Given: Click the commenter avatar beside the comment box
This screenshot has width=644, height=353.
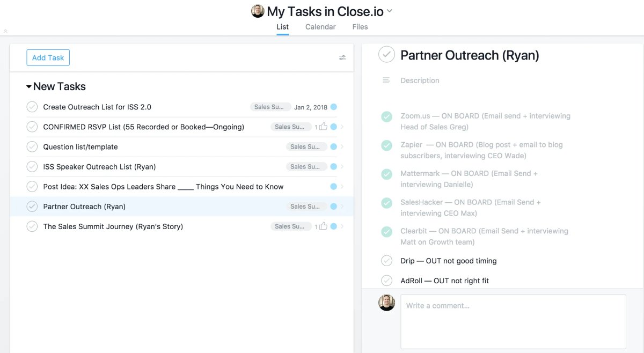Looking at the screenshot, I should click(386, 303).
